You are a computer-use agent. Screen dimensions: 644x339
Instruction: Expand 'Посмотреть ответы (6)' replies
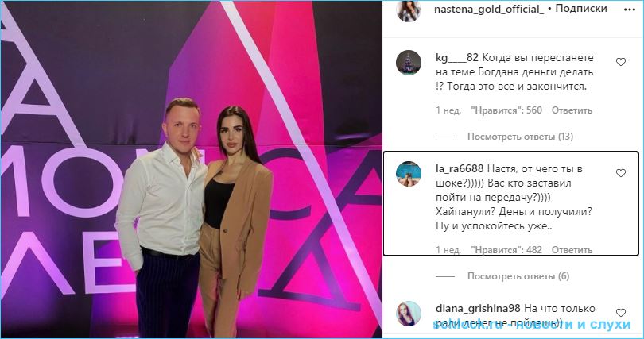(x=518, y=276)
